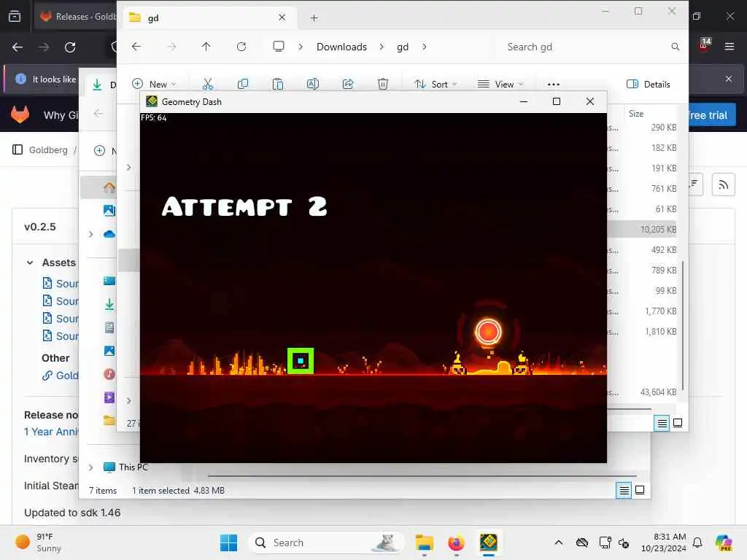Open the 1 Year Anniversary release notes link
Viewport: 747px width, 560px height.
coord(51,432)
